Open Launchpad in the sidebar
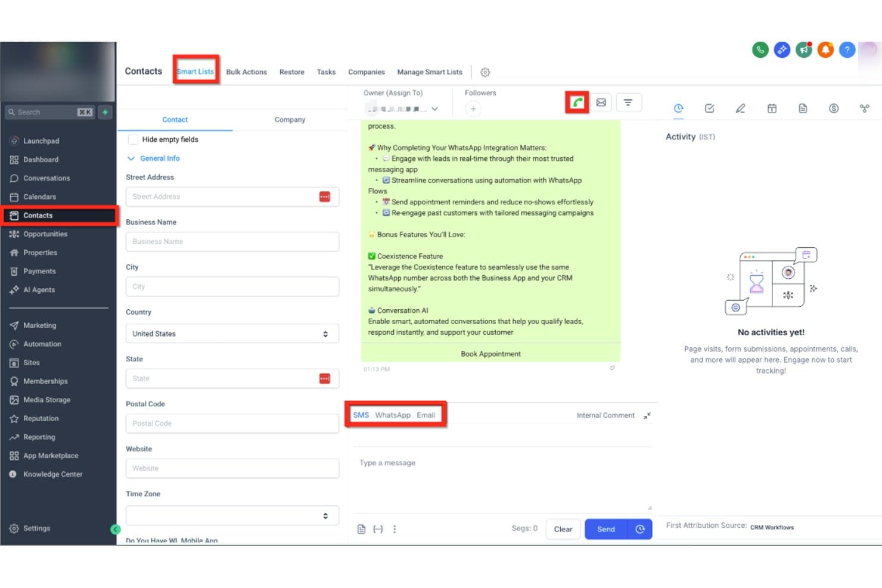Screen dimensions: 882x588 click(x=41, y=141)
